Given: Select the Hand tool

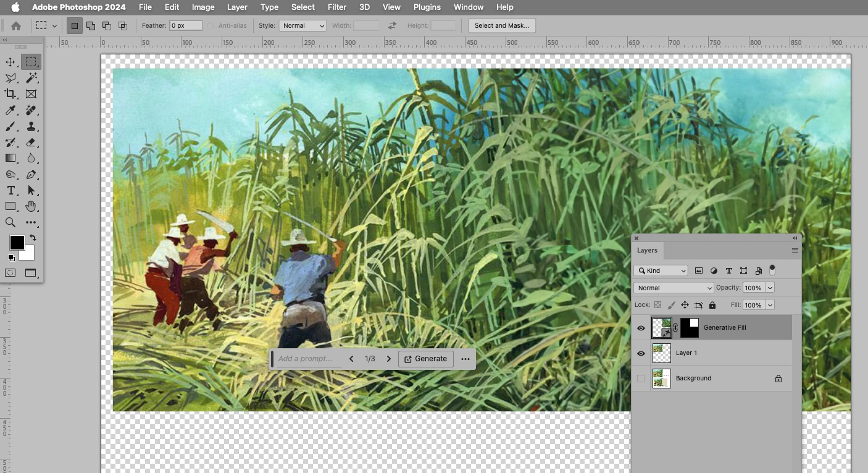Looking at the screenshot, I should [x=31, y=206].
